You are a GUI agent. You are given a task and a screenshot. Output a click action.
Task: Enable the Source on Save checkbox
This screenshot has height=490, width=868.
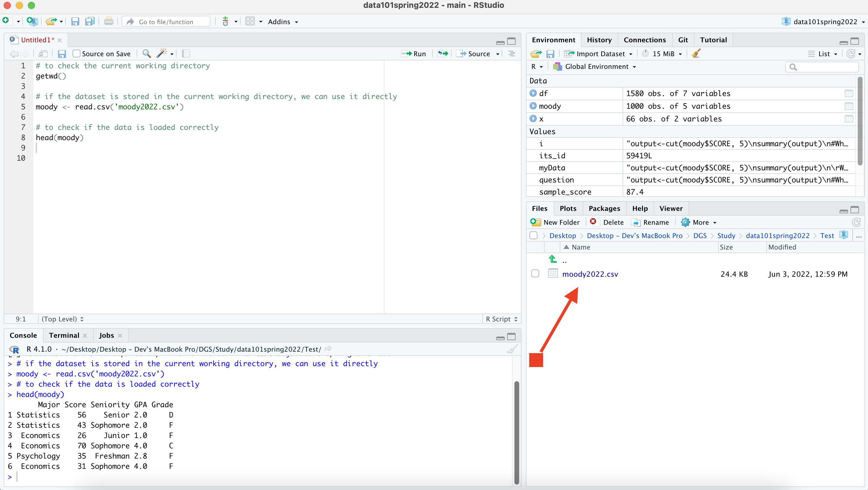pos(76,53)
